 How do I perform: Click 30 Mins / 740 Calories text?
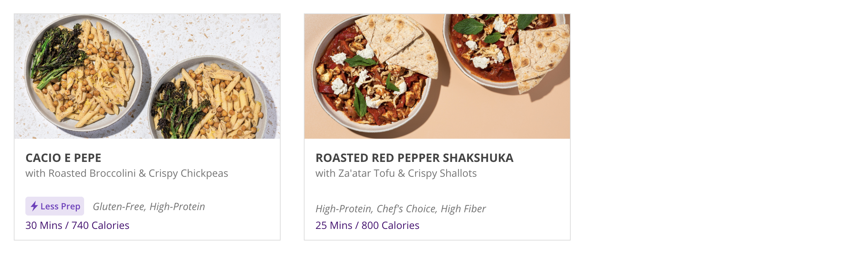pyautogui.click(x=77, y=225)
